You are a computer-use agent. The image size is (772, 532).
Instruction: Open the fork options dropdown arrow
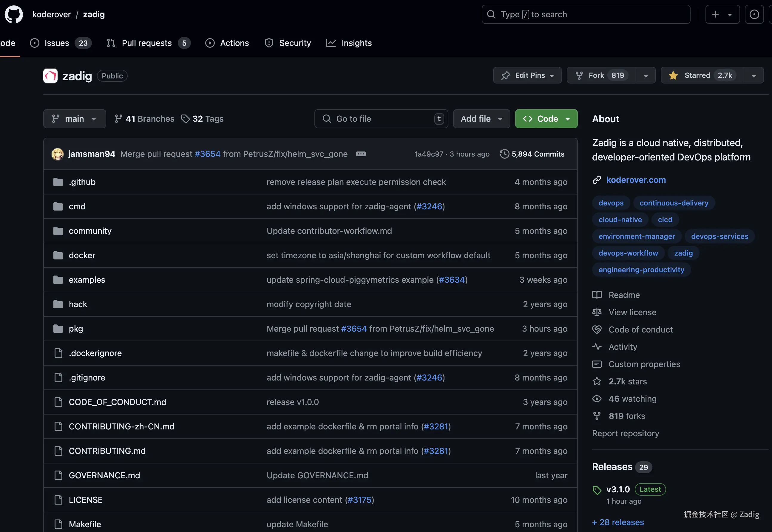pos(646,76)
